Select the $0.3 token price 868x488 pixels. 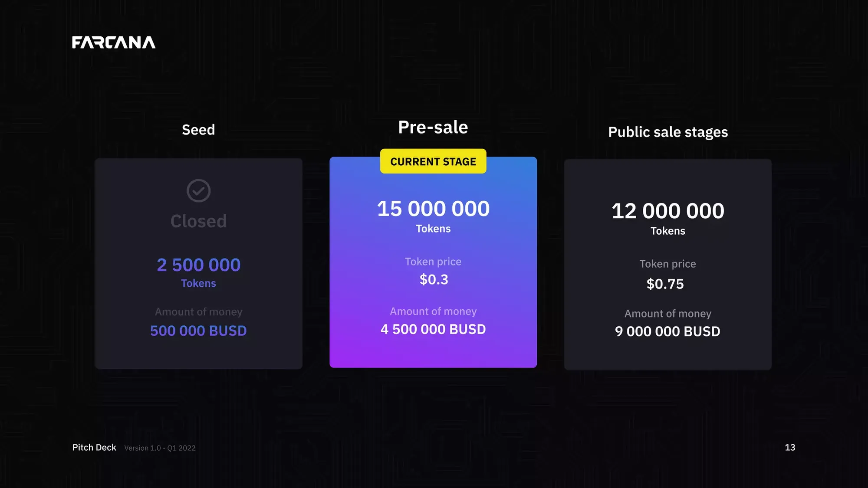click(434, 279)
